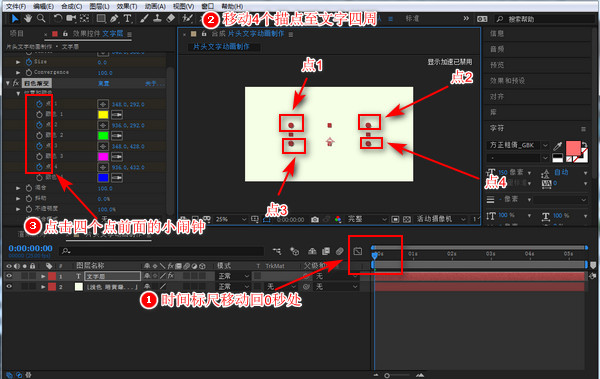Click the yellow color 1 swatch
The image size is (600, 379).
[x=103, y=114]
